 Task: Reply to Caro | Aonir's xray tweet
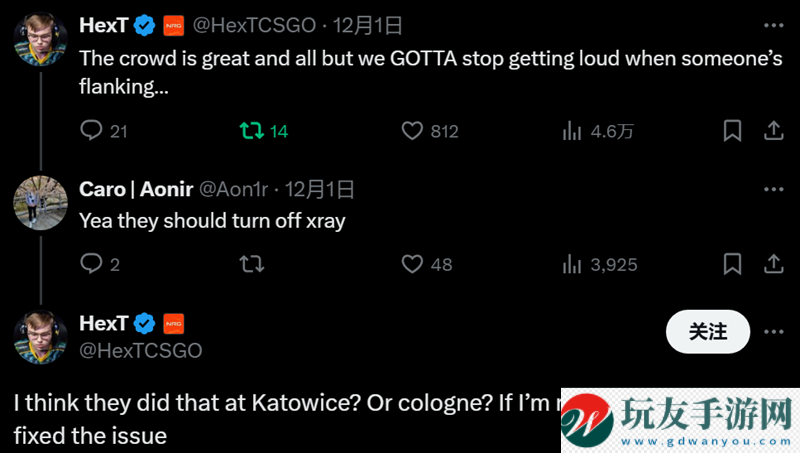coord(91,264)
